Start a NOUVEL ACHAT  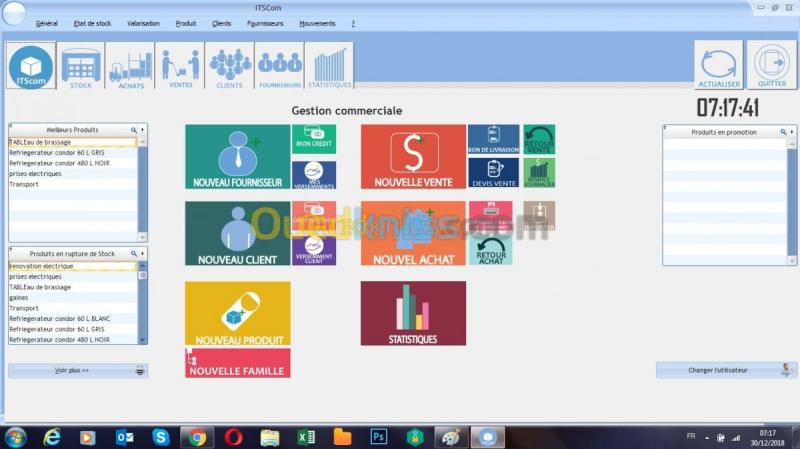click(413, 233)
